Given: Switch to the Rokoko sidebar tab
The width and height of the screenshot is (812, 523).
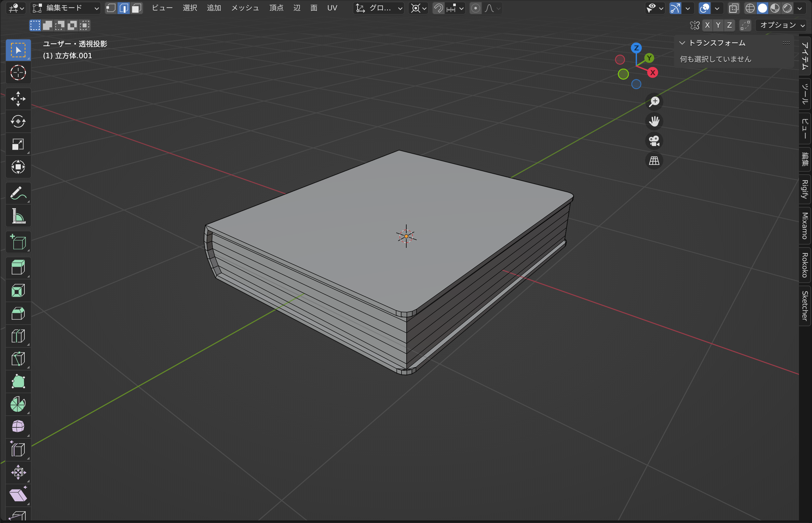Looking at the screenshot, I should 805,265.
